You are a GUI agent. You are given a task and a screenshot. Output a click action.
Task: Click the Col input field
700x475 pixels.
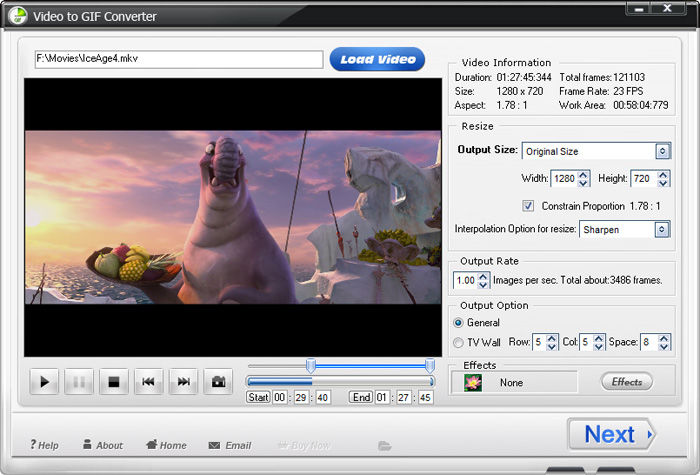coord(587,342)
